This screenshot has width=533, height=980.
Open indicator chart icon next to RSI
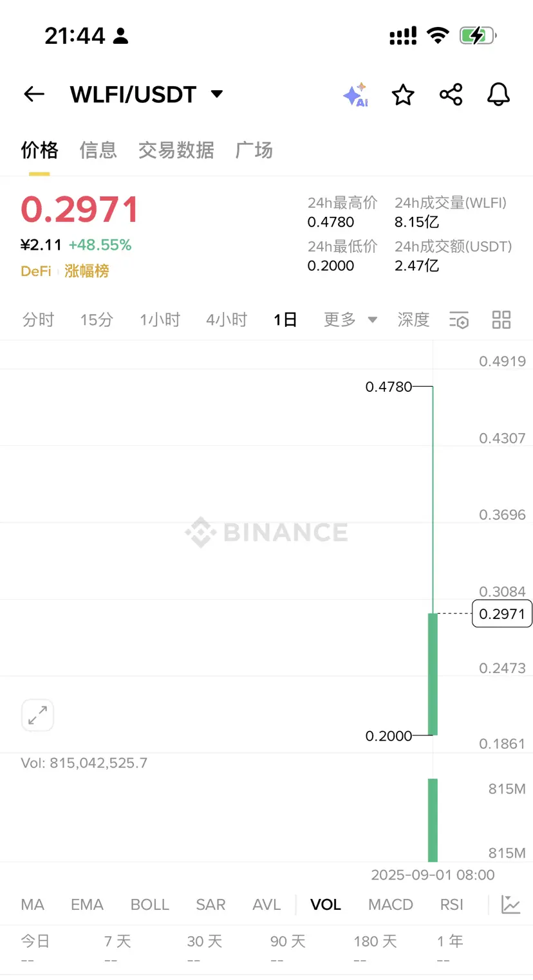[x=511, y=904]
